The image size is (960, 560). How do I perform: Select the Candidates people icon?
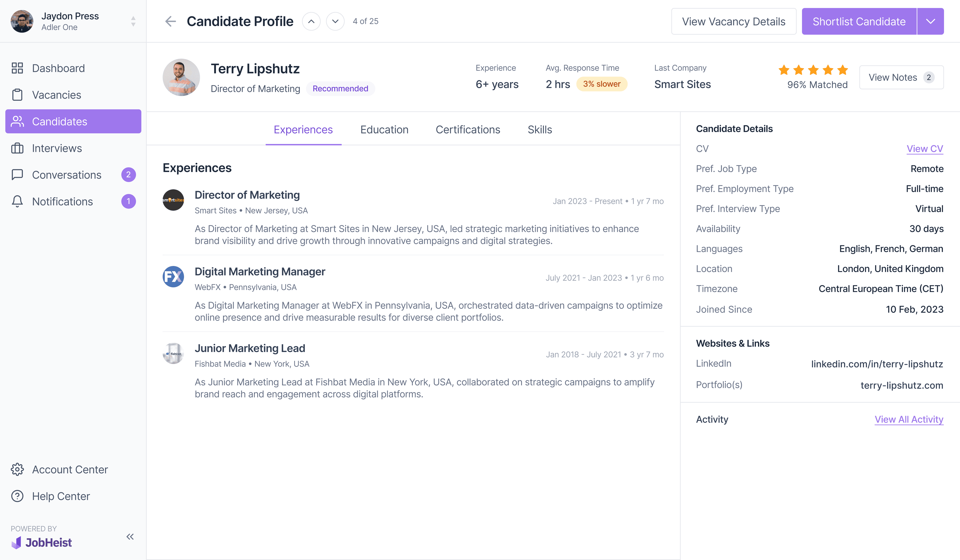17,121
